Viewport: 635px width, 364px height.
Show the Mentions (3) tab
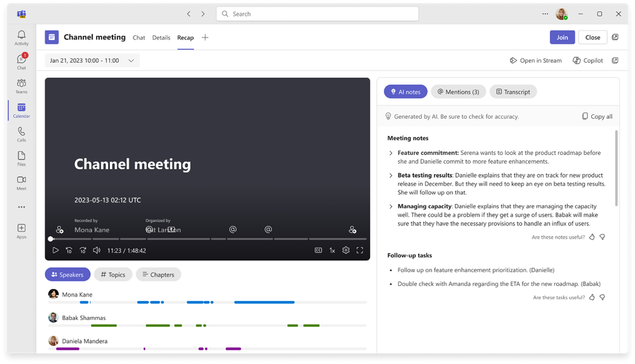click(458, 92)
